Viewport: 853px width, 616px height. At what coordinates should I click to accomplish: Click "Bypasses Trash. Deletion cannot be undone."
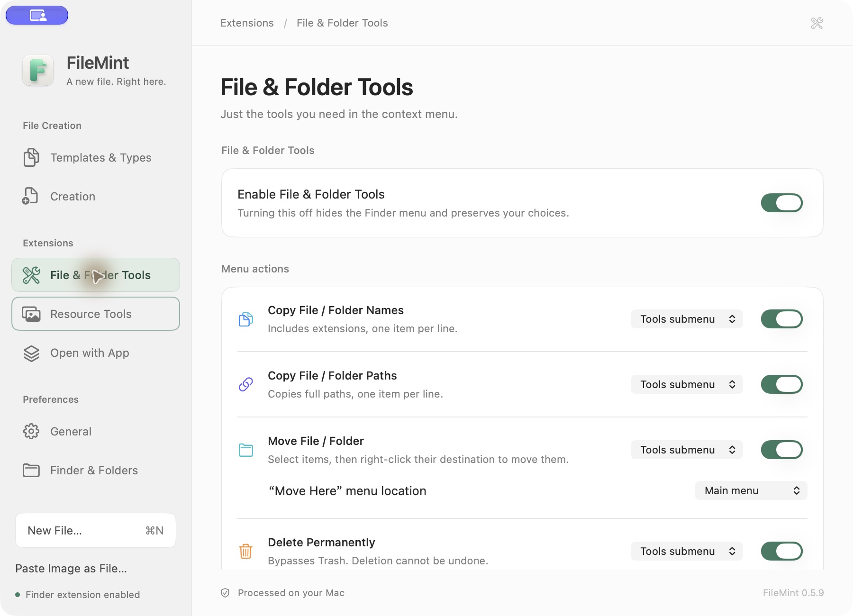tap(378, 561)
